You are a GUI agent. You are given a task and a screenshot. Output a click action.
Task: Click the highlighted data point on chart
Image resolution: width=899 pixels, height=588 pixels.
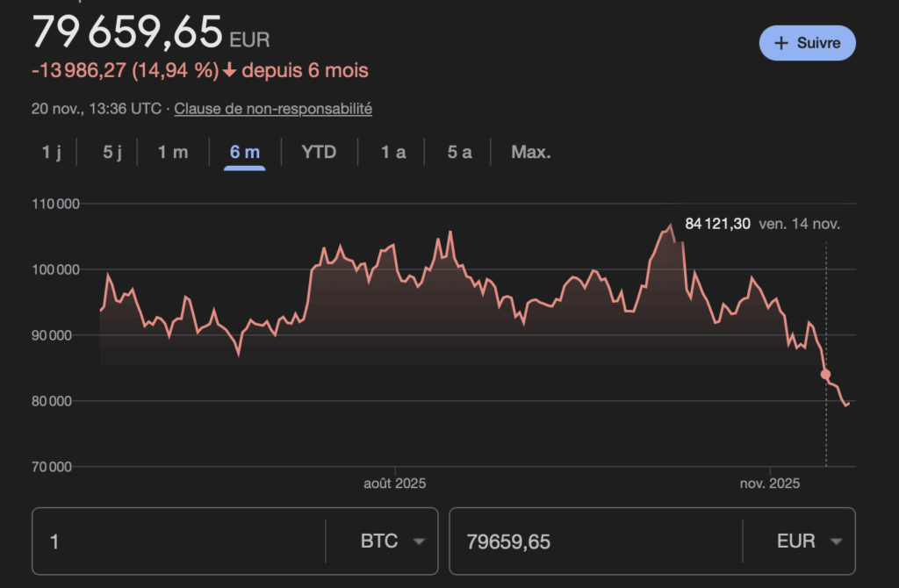coord(825,374)
